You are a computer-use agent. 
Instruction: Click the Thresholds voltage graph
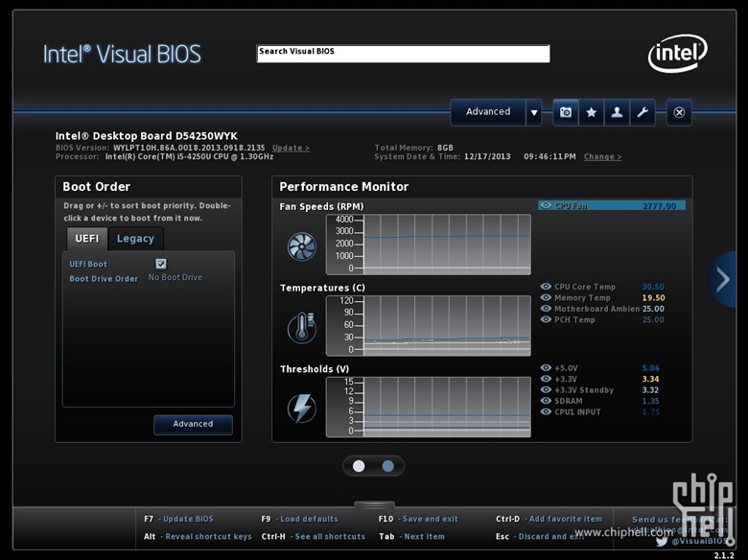pyautogui.click(x=429, y=407)
